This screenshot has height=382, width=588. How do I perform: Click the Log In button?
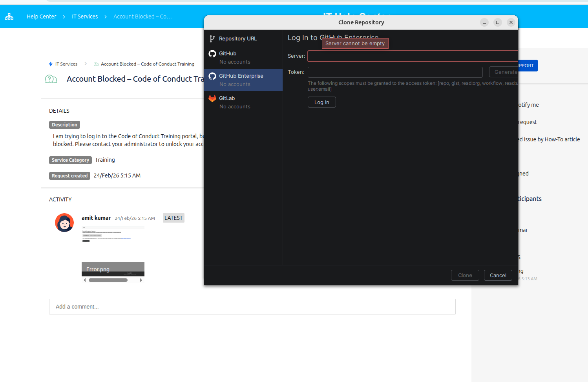[x=322, y=102]
